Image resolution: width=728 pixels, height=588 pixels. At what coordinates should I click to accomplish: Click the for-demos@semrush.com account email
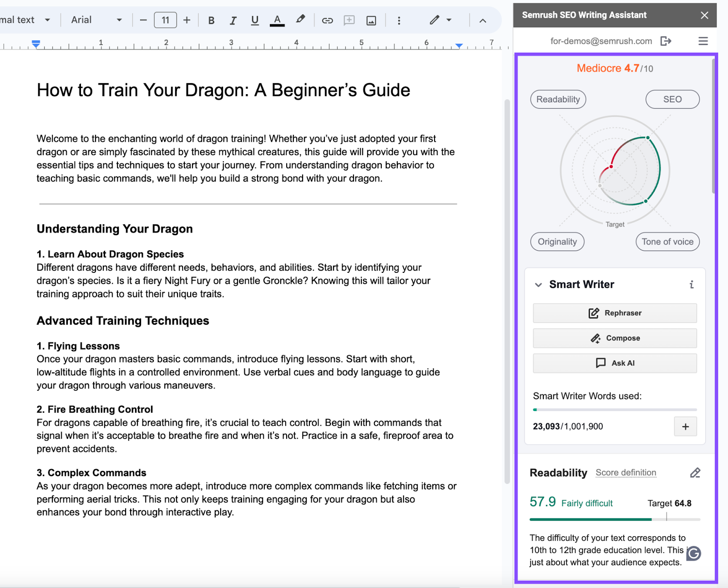(x=601, y=41)
